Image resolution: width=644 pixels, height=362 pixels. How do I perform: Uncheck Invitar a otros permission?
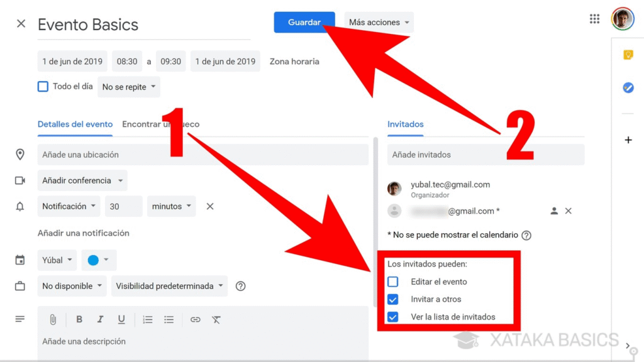coord(393,299)
